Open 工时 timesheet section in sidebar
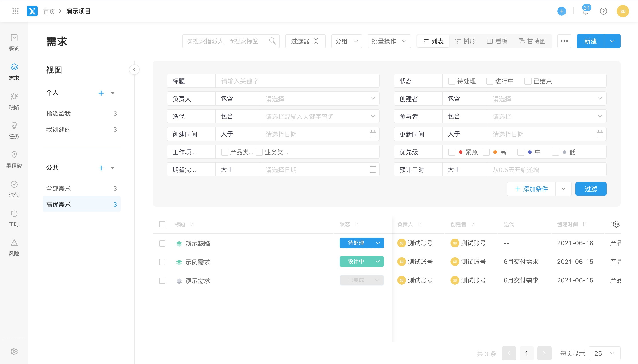Image resolution: width=638 pixels, height=364 pixels. tap(14, 218)
